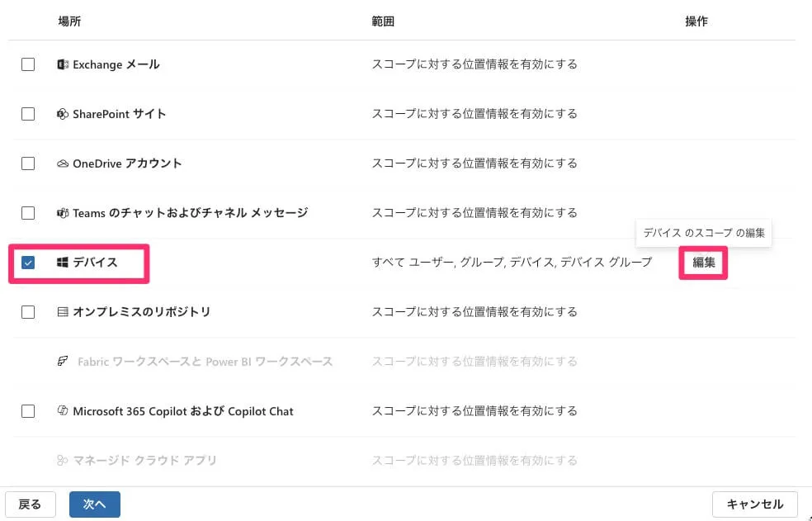The height and width of the screenshot is (521, 812).
Task: Cancel with the キャンセル button
Action: pyautogui.click(x=754, y=504)
